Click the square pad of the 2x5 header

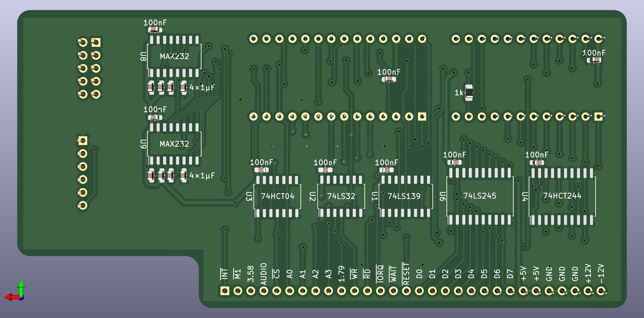pos(96,42)
